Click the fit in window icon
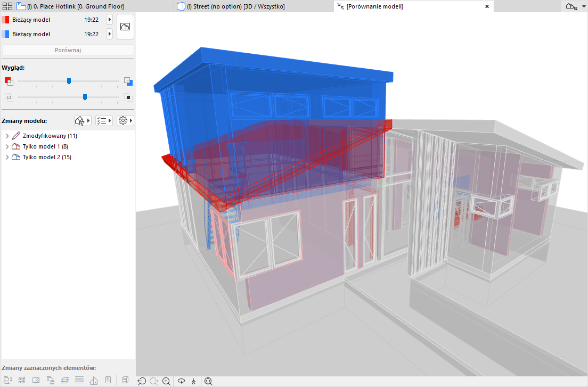Screen dimensions: 588x387 tap(208, 381)
